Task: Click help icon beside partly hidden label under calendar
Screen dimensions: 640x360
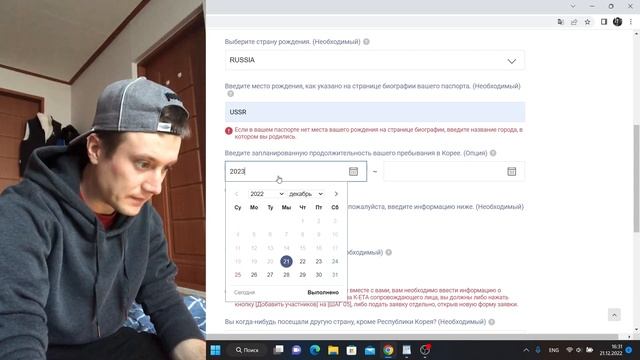Action: coord(389,252)
